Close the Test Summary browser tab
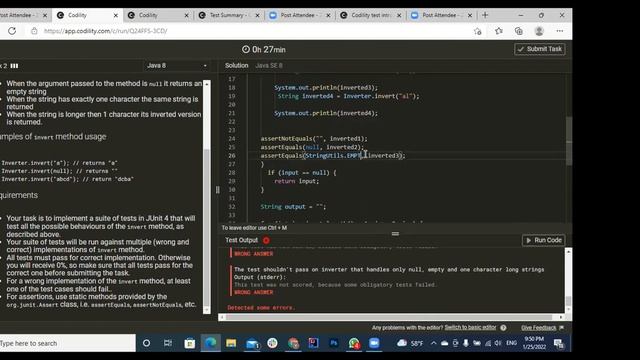 point(258,15)
